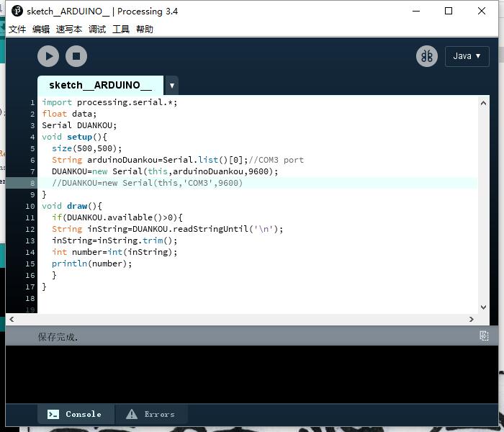
Task: Open the Java mode dropdown
Action: point(467,56)
